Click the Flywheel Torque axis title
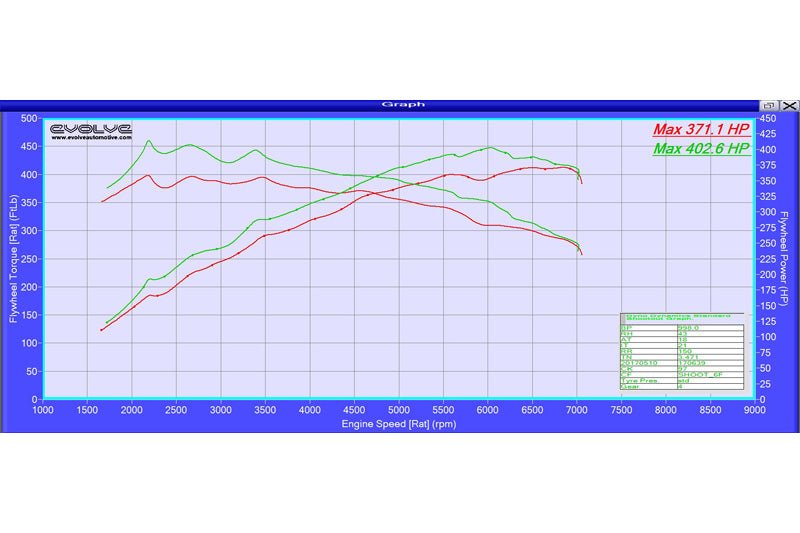 (14, 258)
